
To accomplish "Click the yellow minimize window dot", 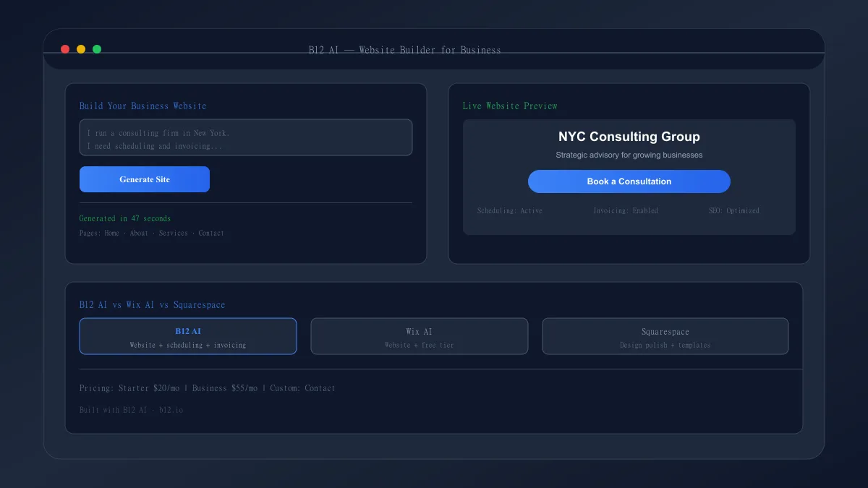I will pos(81,49).
